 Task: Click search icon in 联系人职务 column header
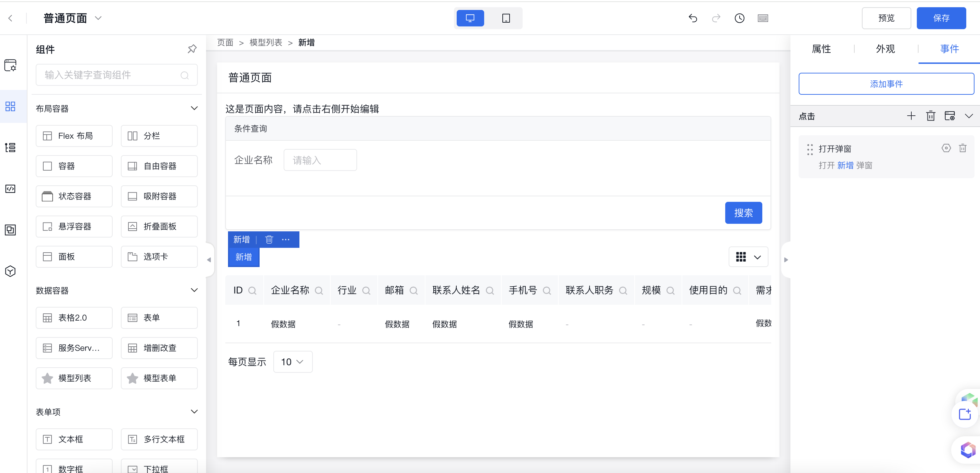pyautogui.click(x=623, y=290)
